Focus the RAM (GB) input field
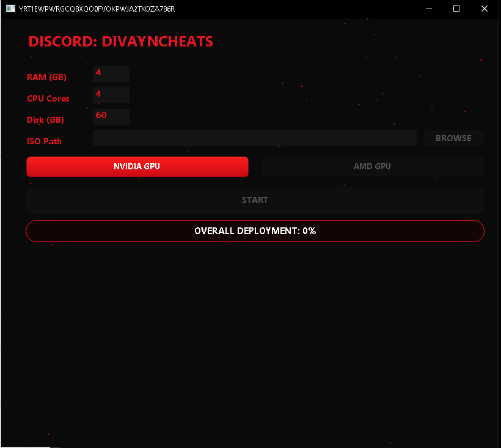 click(111, 74)
